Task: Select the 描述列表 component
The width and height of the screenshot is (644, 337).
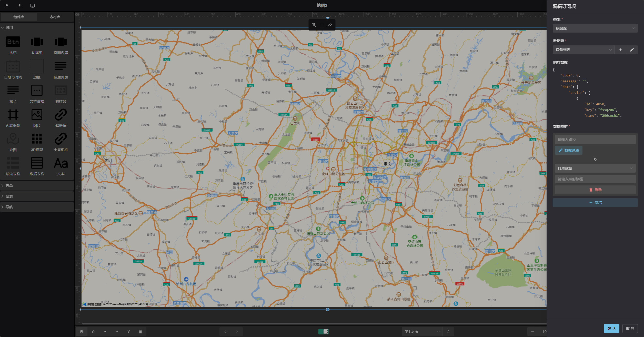Action: 61,70
